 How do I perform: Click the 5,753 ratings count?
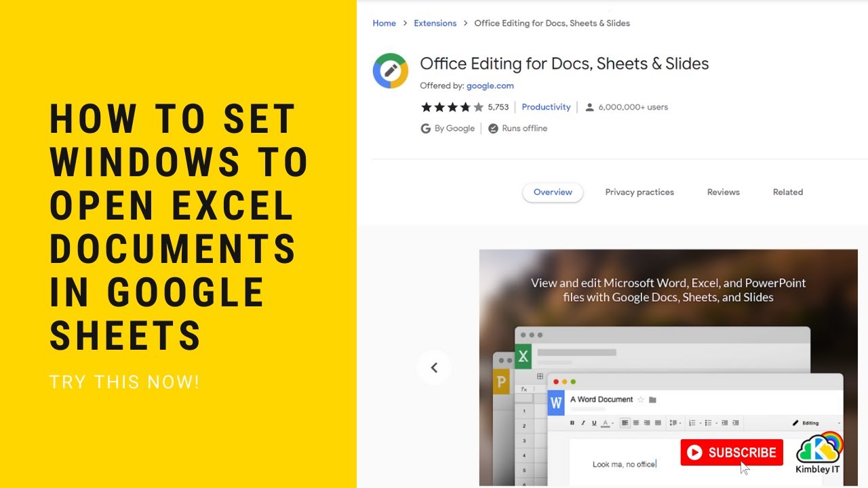point(498,107)
